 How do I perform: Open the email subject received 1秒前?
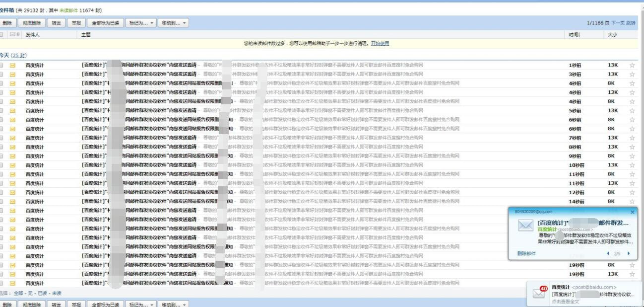(139, 65)
